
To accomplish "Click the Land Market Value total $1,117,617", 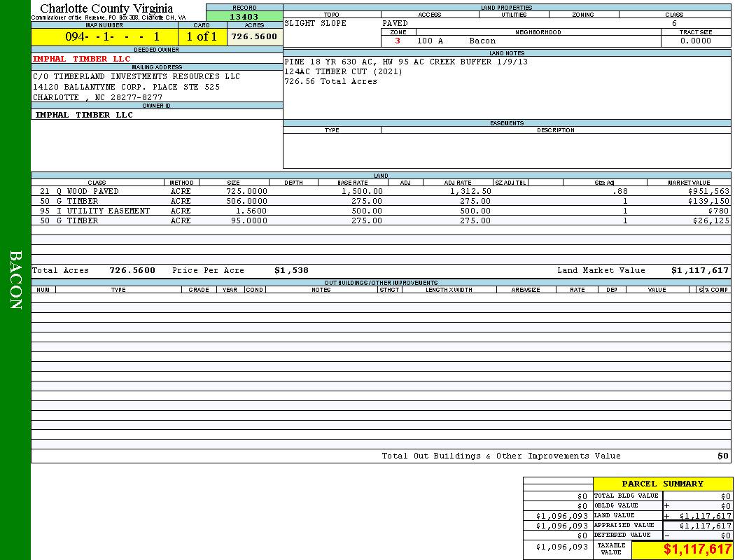I will [699, 270].
